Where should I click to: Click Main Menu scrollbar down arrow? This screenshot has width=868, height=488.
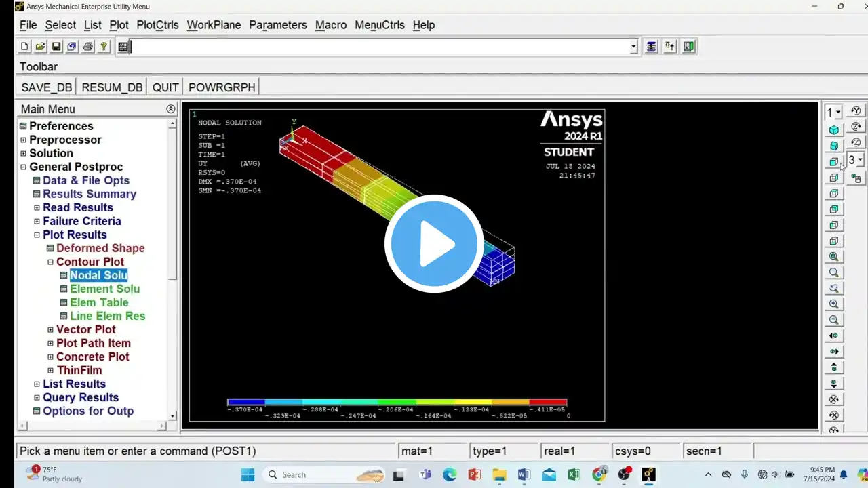172,416
